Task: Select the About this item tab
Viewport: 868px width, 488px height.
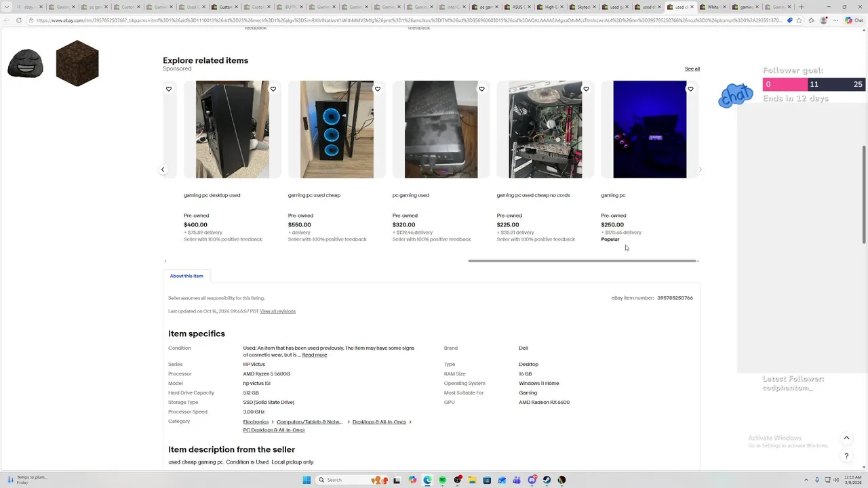Action: (x=186, y=276)
